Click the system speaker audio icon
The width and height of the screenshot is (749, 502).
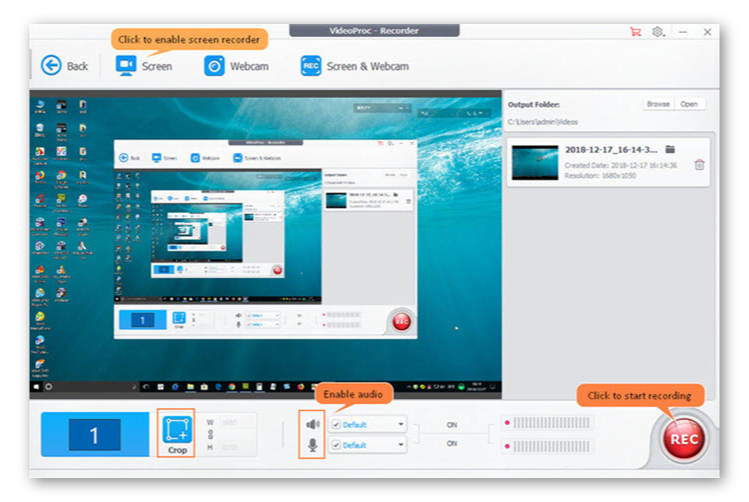click(x=312, y=424)
